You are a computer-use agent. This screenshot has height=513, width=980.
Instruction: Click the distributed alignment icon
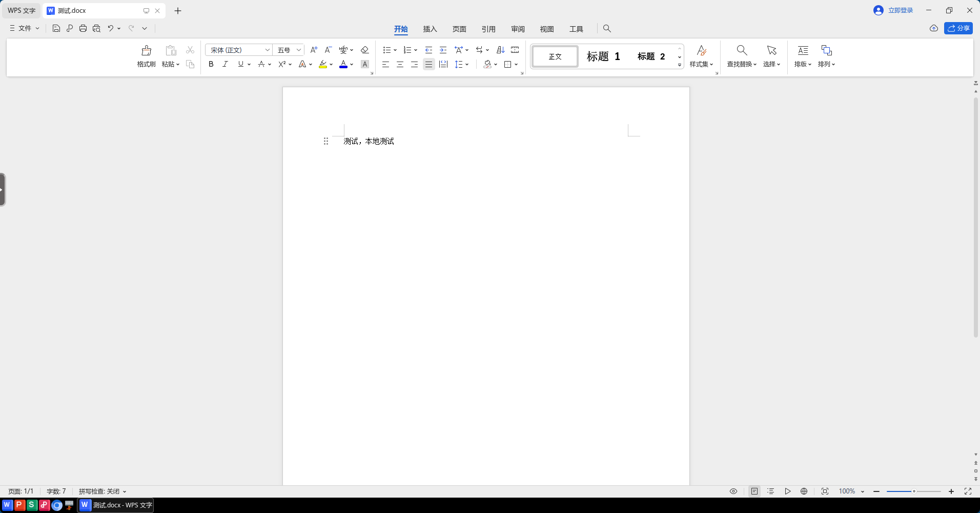[443, 64]
